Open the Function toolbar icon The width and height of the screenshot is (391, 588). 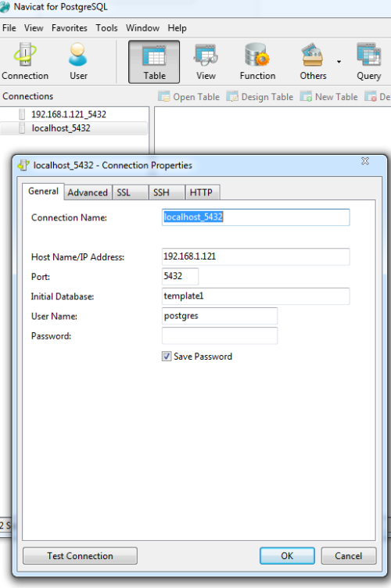[257, 62]
